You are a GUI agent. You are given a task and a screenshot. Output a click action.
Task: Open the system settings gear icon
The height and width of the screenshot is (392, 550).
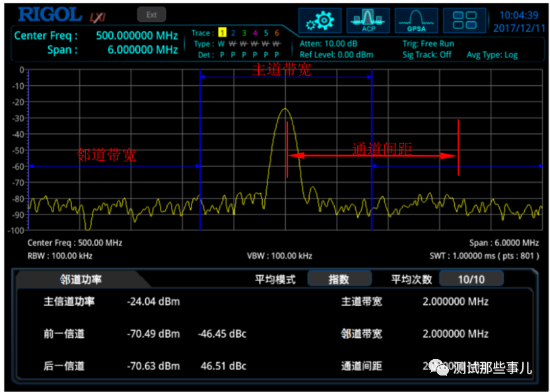click(320, 18)
